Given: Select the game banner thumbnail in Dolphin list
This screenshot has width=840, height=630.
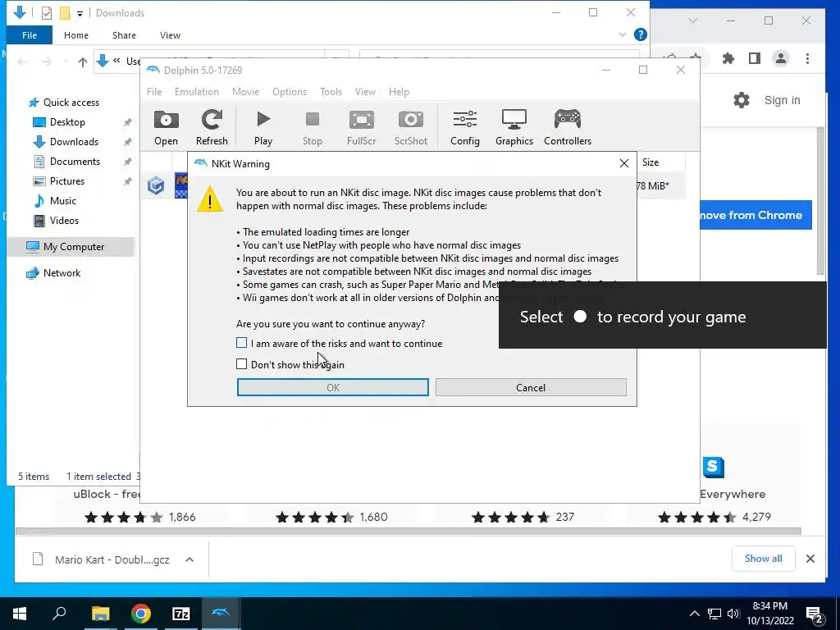Looking at the screenshot, I should pos(180,186).
